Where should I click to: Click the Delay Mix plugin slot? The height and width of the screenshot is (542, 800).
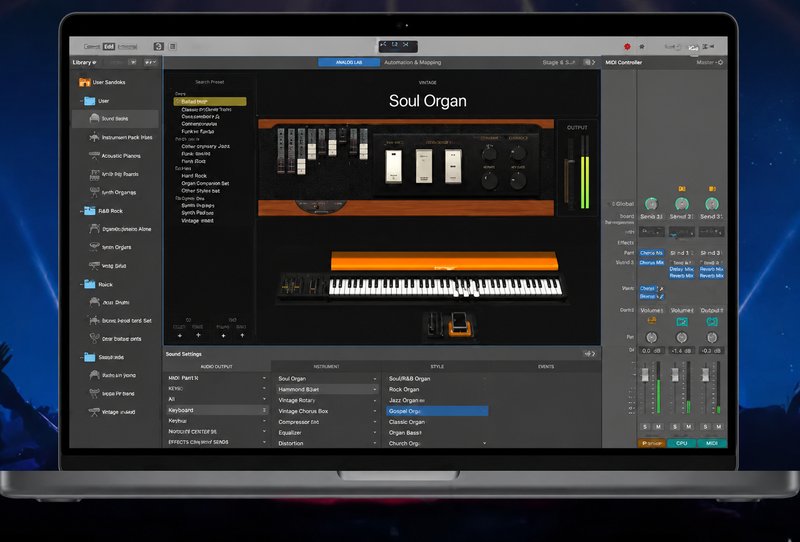pos(682,269)
